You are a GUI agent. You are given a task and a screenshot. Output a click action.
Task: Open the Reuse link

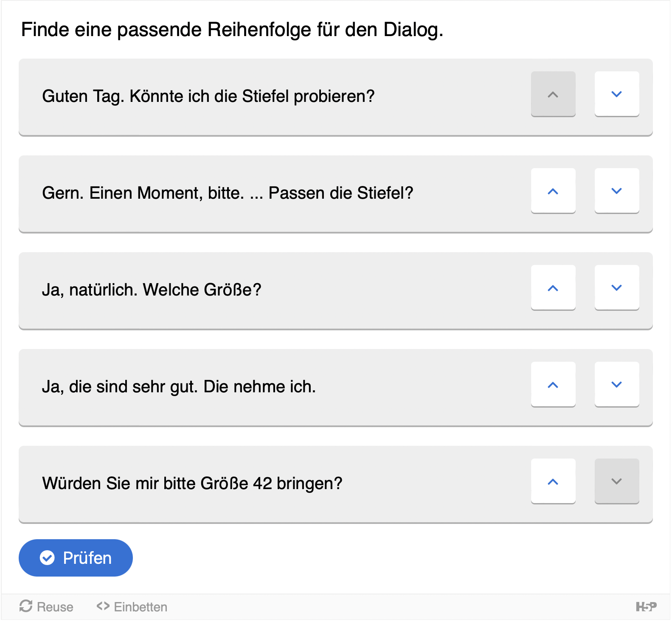click(46, 607)
